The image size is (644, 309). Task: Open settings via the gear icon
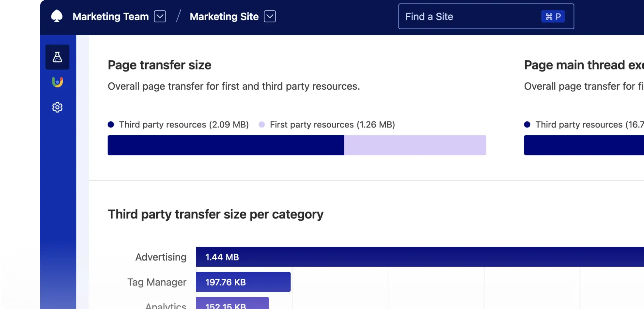pos(57,107)
